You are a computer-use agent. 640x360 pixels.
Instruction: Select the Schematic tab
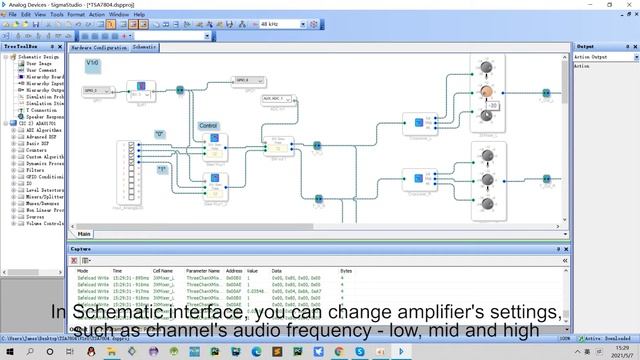click(144, 47)
